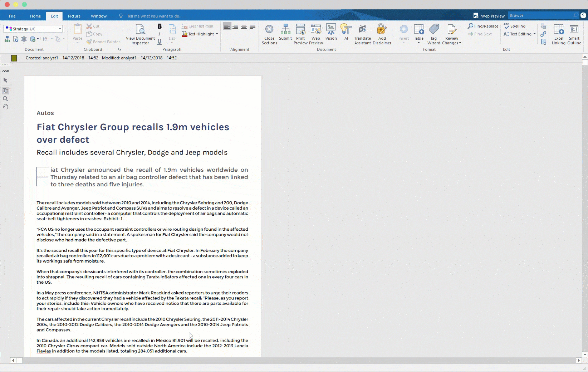
Task: Click the headline 'Fiat Chrysler Group recalls 1.9m vehicles'
Action: [x=133, y=127]
